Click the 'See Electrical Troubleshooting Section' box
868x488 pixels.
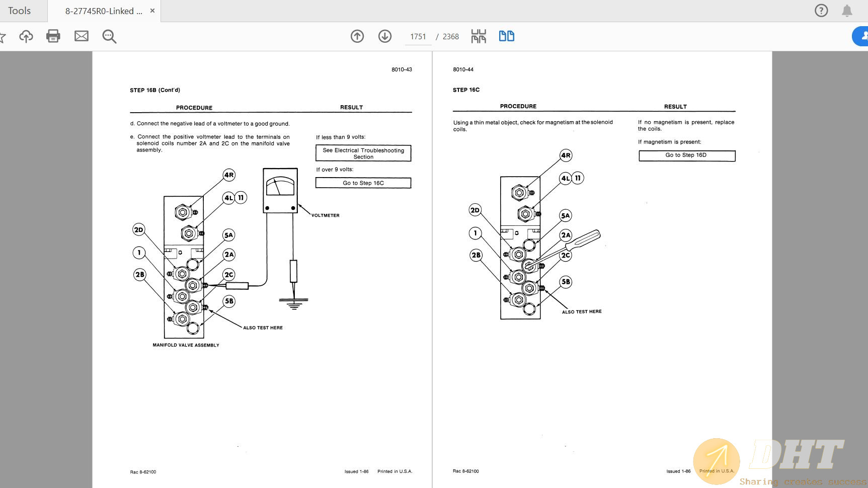pos(363,153)
